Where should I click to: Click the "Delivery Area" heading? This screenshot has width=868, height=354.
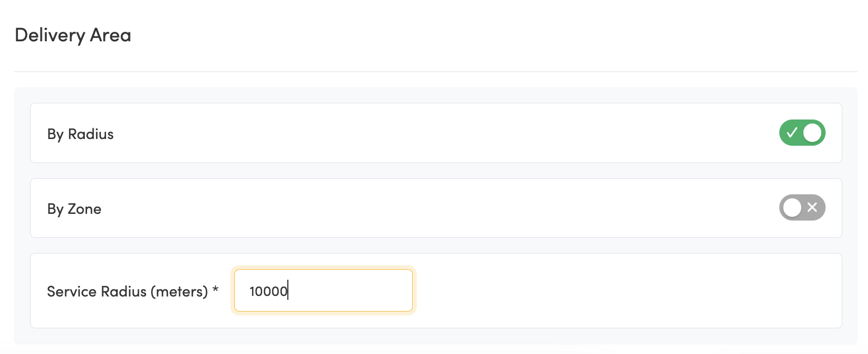click(x=73, y=35)
